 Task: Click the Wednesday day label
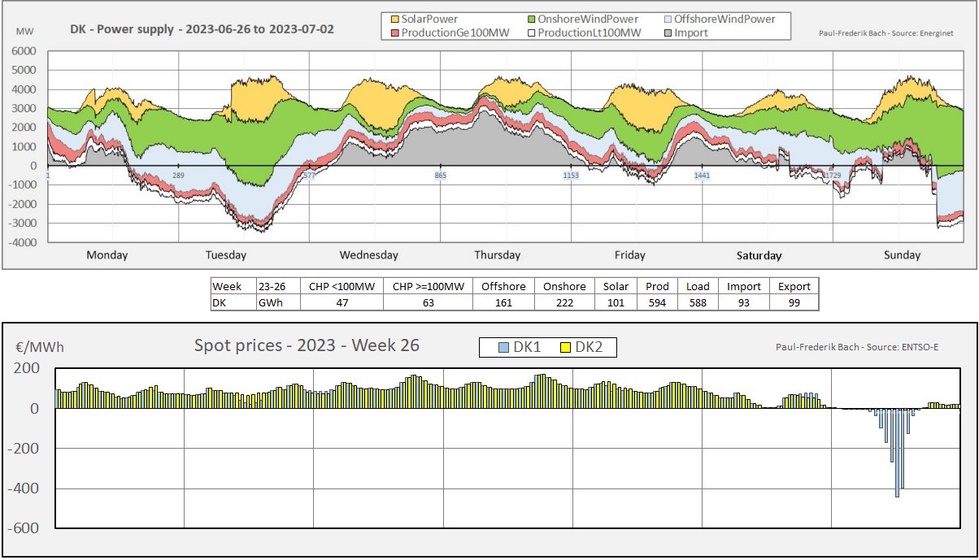pyautogui.click(x=368, y=255)
